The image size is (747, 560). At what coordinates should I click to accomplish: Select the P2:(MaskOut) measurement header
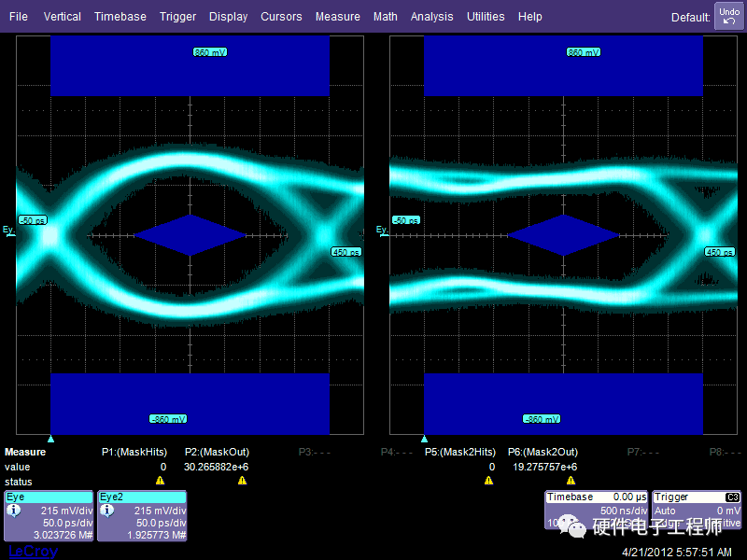(217, 452)
